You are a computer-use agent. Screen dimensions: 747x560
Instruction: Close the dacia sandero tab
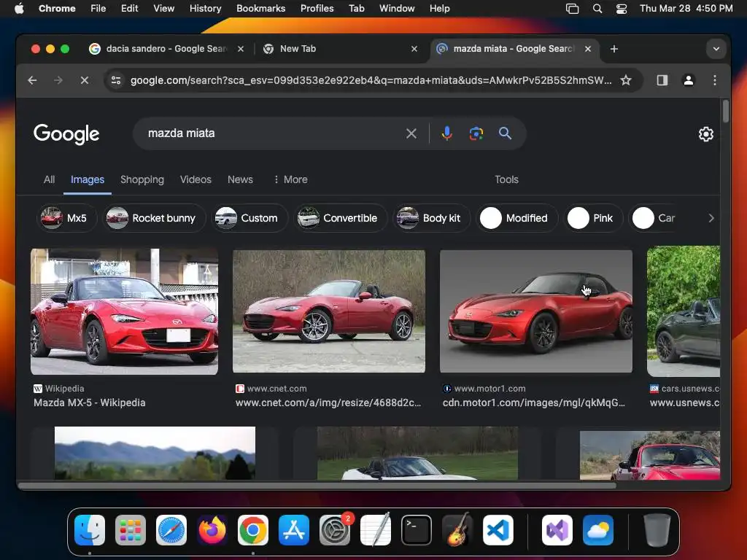(x=241, y=49)
